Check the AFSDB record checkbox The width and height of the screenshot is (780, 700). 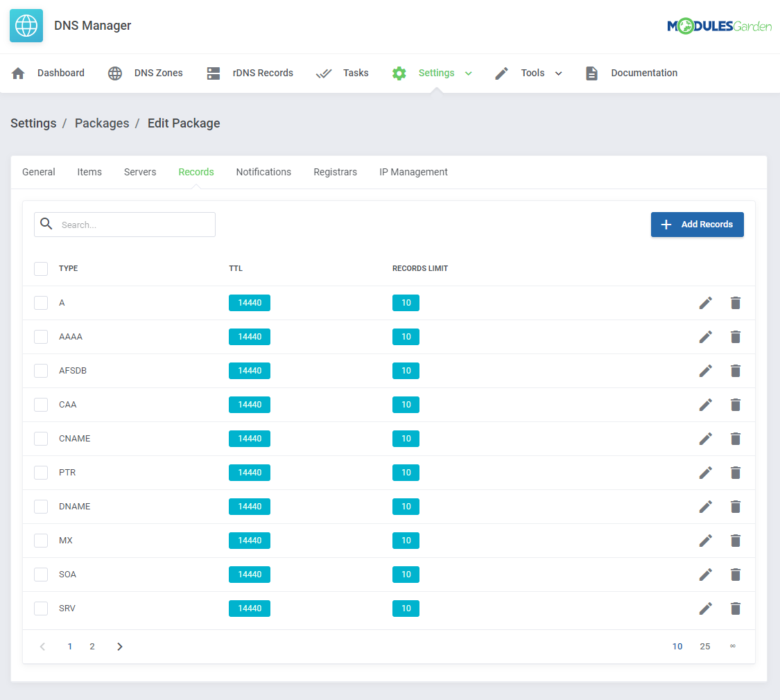tap(41, 370)
